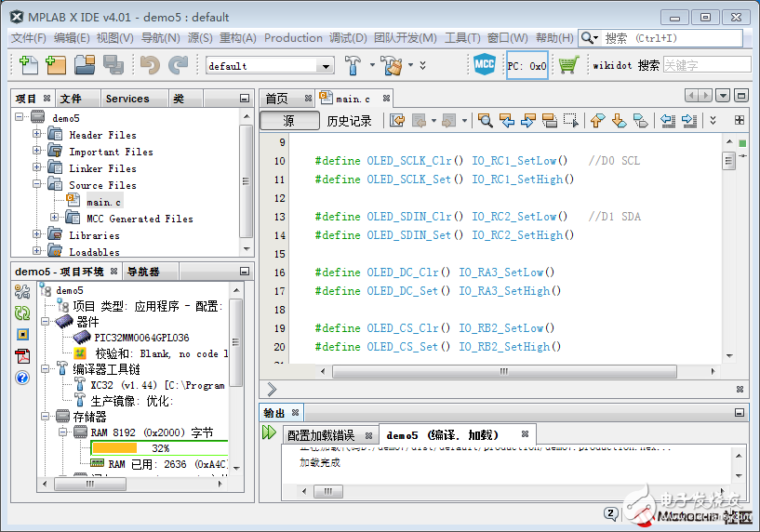The image size is (760, 532).
Task: Click the PDF datasheet icon in dashboard
Action: [22, 356]
